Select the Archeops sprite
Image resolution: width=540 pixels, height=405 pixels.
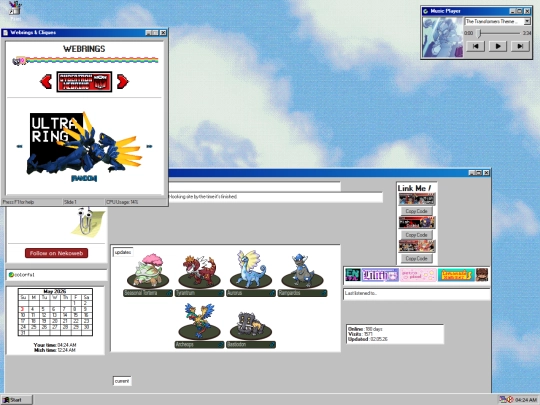199,321
